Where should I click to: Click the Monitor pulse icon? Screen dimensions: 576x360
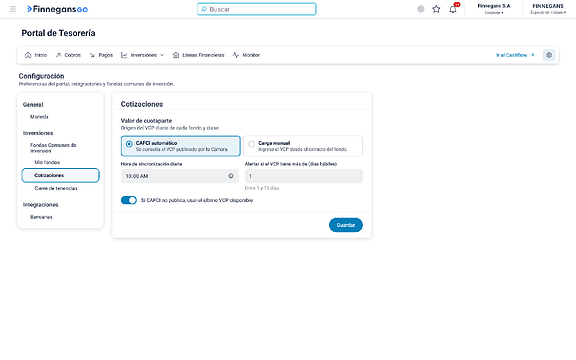[235, 55]
